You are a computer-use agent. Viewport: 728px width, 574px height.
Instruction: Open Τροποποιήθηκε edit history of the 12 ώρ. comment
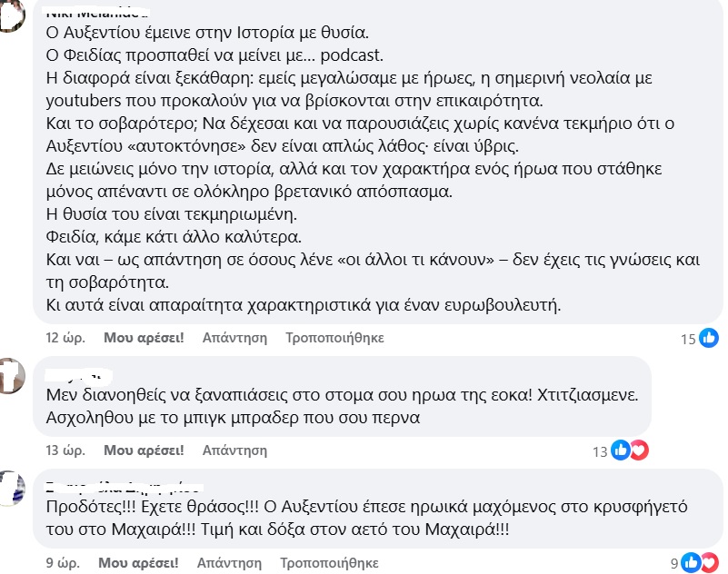point(334,338)
